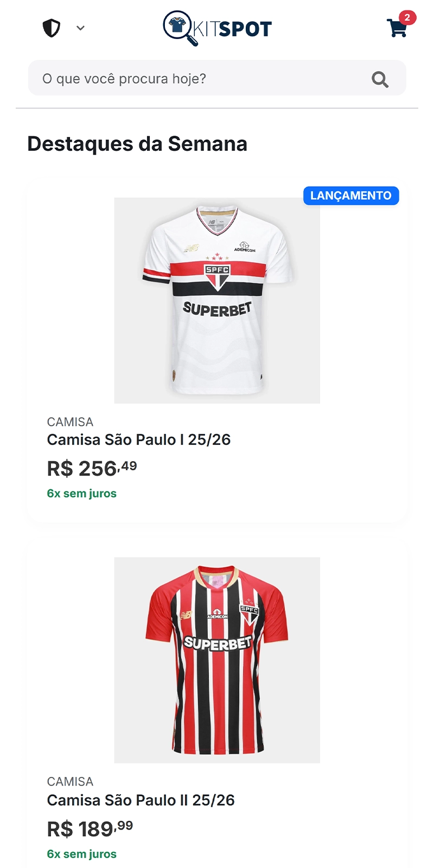Go to homepage via KitSpot logo

[x=218, y=28]
